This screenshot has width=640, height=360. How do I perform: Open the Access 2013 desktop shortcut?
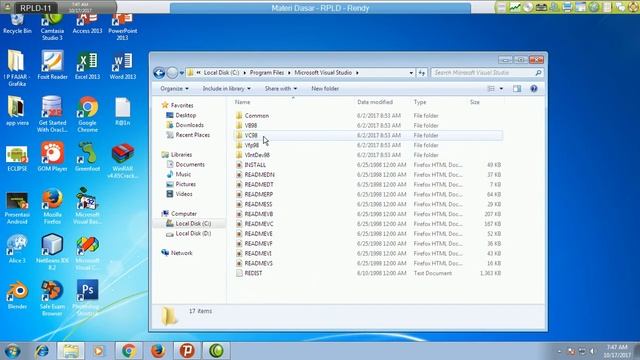87,24
